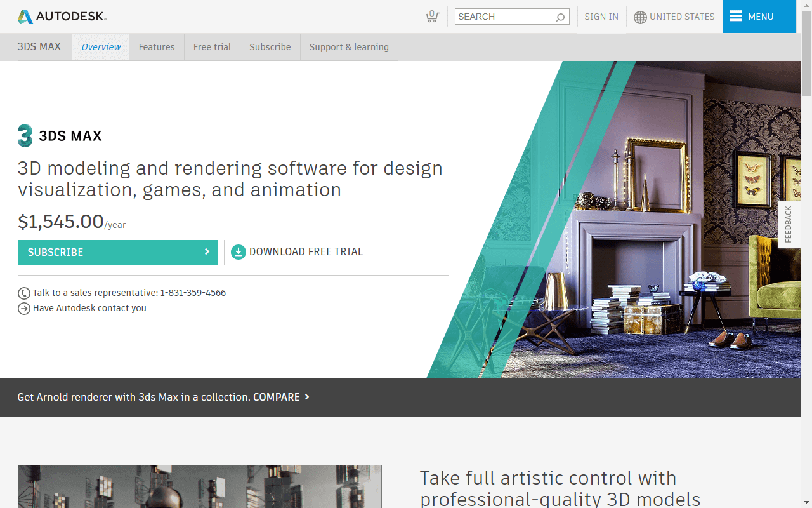Click the scrollbar up arrow

point(806,5)
